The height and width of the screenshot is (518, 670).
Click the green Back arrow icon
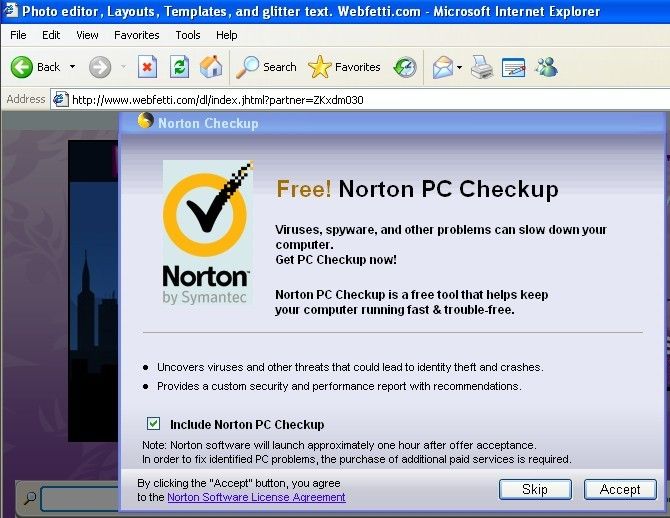point(21,67)
